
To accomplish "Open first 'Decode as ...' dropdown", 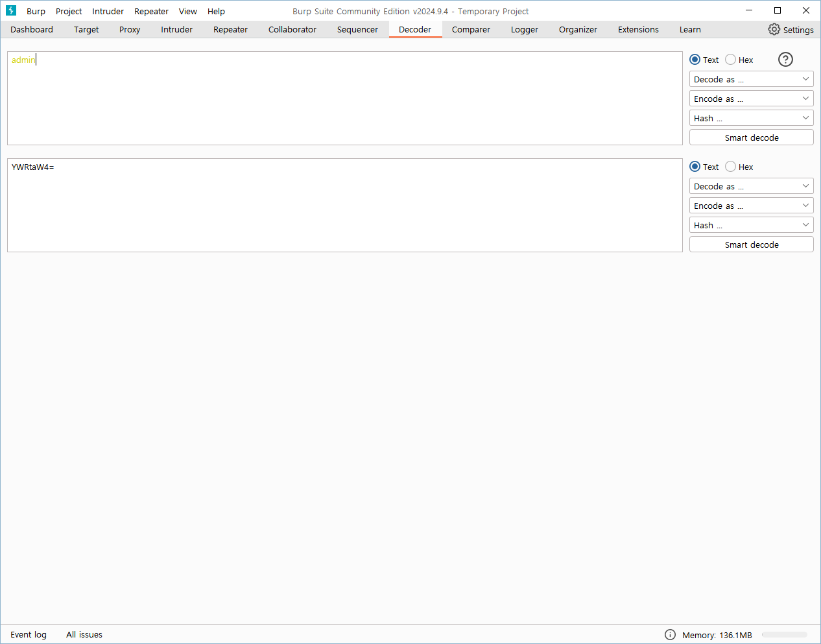I will pyautogui.click(x=751, y=79).
